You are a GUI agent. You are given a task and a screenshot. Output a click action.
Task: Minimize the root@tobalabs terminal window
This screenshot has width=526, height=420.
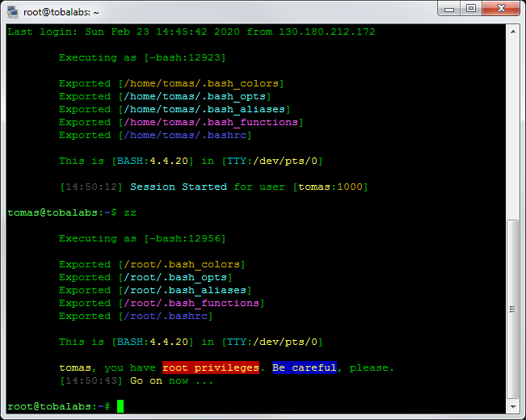(449, 9)
